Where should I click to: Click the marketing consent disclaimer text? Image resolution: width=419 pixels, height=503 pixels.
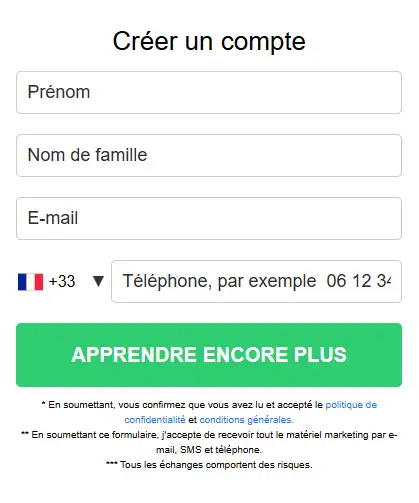[x=209, y=442]
